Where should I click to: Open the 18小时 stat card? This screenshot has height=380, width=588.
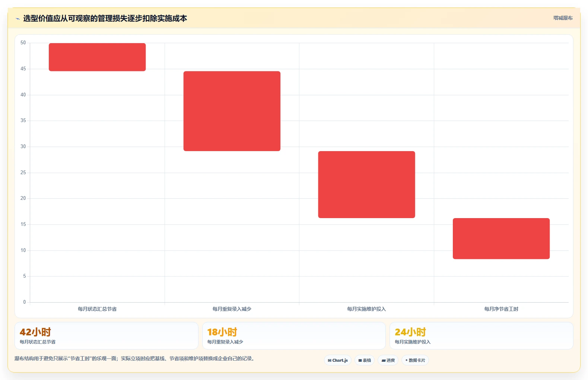(294, 336)
